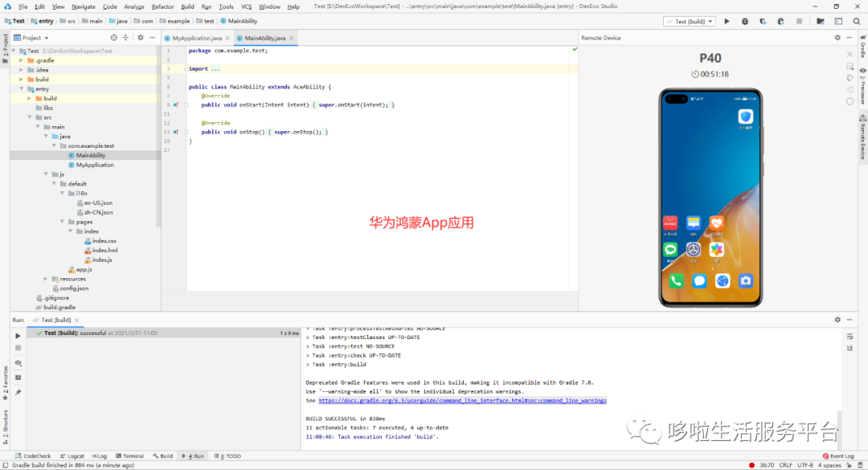Open the Project view dropdown
The width and height of the screenshot is (868, 470).
coord(31,38)
